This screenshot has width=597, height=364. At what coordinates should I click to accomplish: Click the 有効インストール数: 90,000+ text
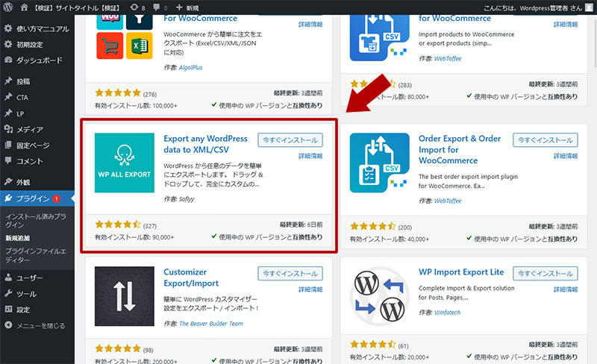134,238
